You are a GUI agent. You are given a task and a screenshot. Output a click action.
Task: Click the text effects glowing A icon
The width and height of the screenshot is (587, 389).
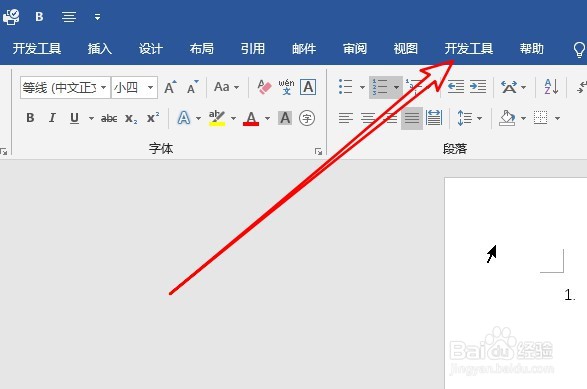[x=183, y=118]
